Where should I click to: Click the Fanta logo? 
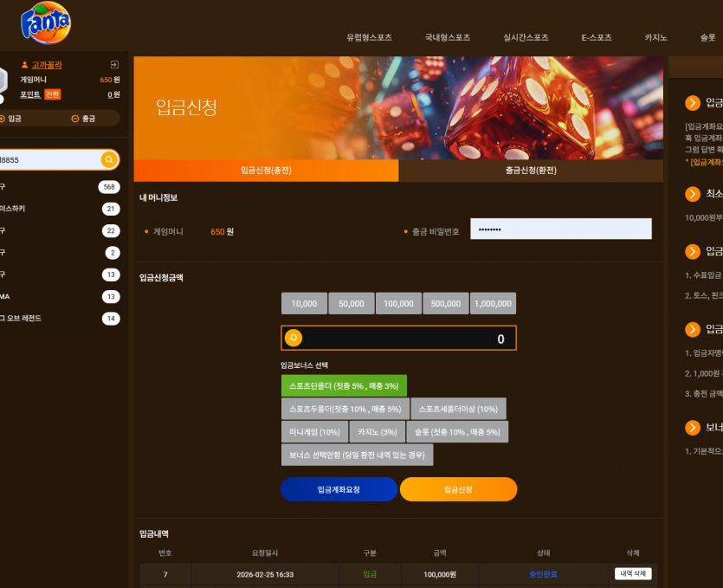point(46,23)
